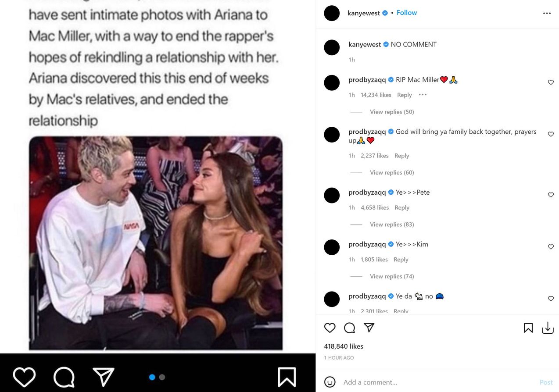The image size is (559, 392).
Task: Save the post with the sidebar bookmark icon
Action: pyautogui.click(x=528, y=328)
